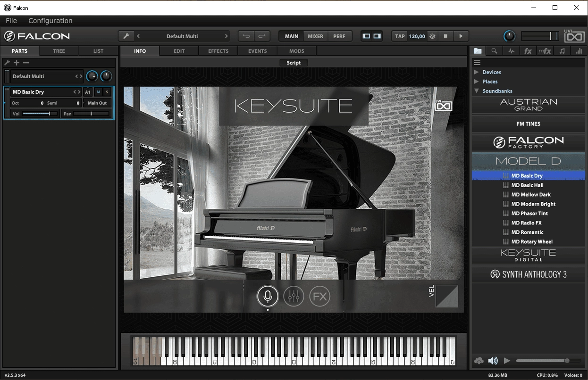Open the file browser folder tab
The height and width of the screenshot is (380, 588).
[x=478, y=51]
